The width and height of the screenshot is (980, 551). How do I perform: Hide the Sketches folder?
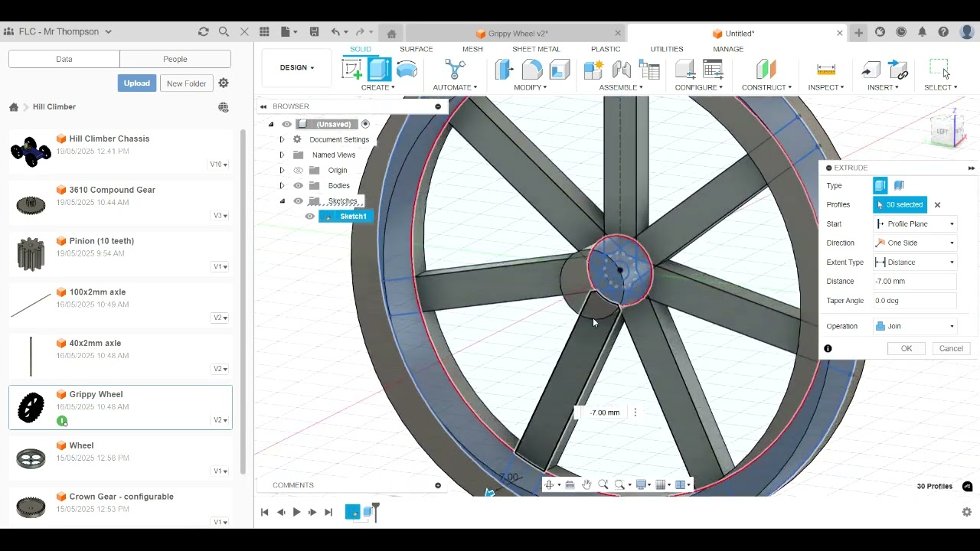pos(298,201)
